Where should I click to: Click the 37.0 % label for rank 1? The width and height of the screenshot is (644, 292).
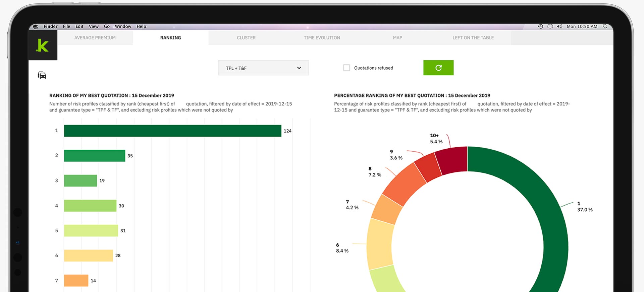pos(585,210)
